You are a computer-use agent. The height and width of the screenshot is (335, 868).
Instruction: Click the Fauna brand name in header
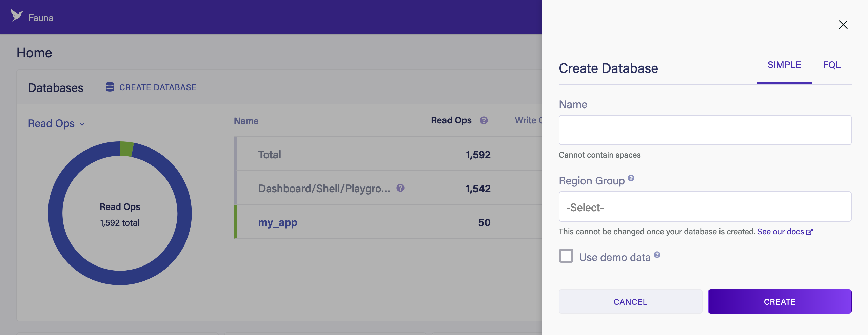(x=41, y=18)
